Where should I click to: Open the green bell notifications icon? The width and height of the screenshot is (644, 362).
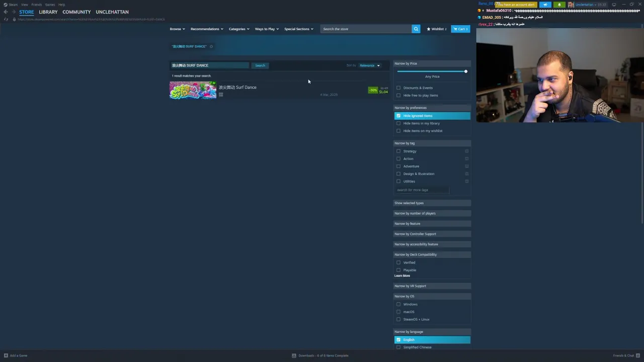tap(559, 5)
